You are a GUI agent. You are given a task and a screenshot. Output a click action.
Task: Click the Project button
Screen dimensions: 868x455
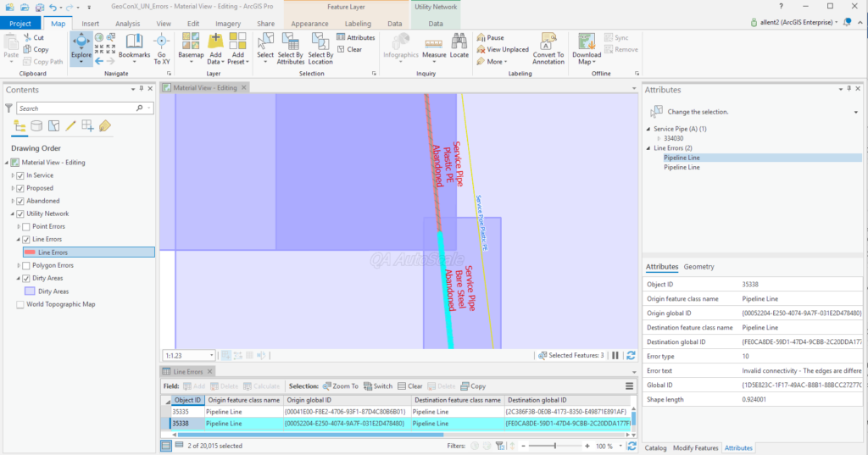(x=20, y=23)
